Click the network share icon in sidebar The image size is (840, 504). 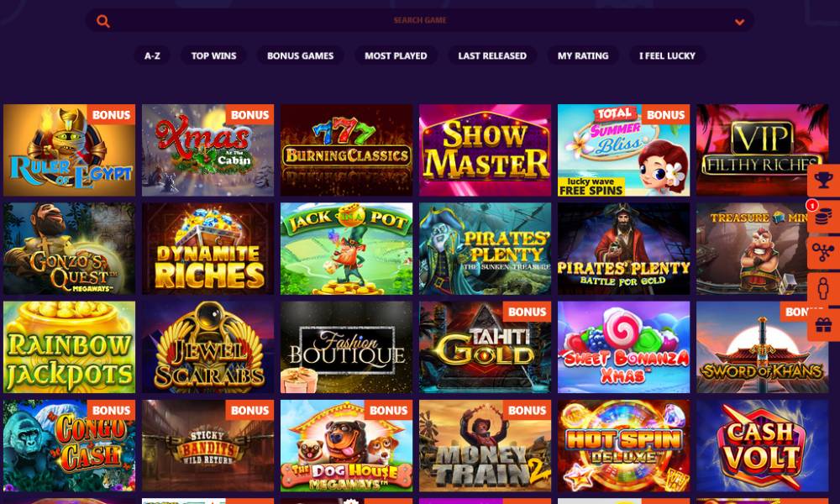click(823, 253)
